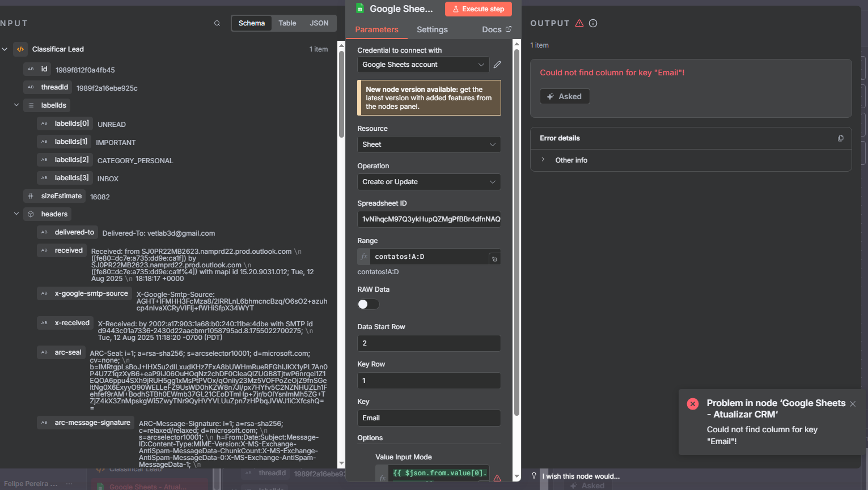Click the CATEGORY_PERSONAL label value

135,160
